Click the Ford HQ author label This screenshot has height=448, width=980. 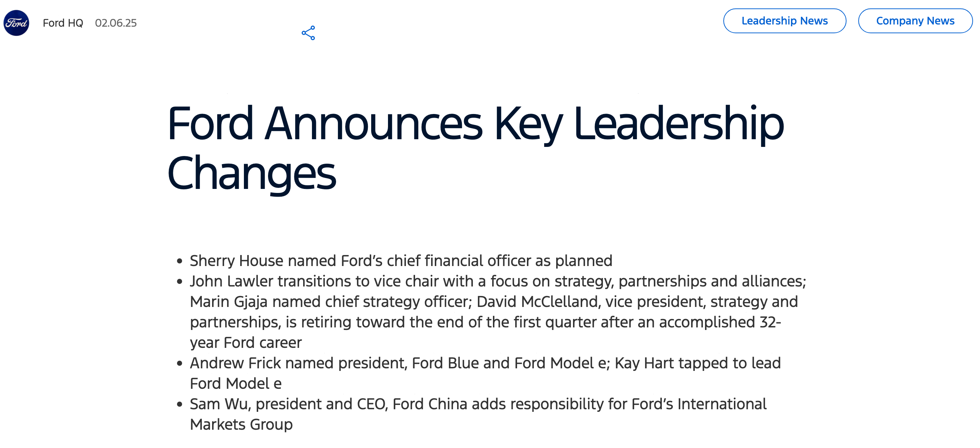(x=63, y=23)
